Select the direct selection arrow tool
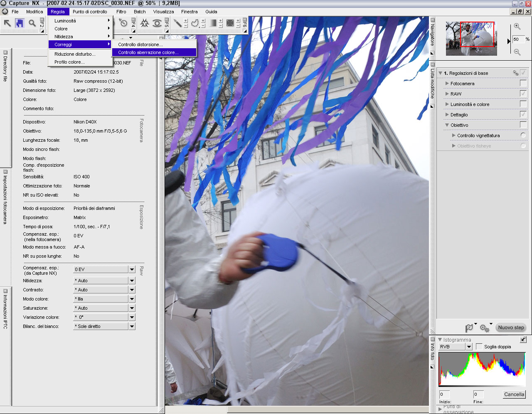Image resolution: width=532 pixels, height=414 pixels. [x=7, y=23]
